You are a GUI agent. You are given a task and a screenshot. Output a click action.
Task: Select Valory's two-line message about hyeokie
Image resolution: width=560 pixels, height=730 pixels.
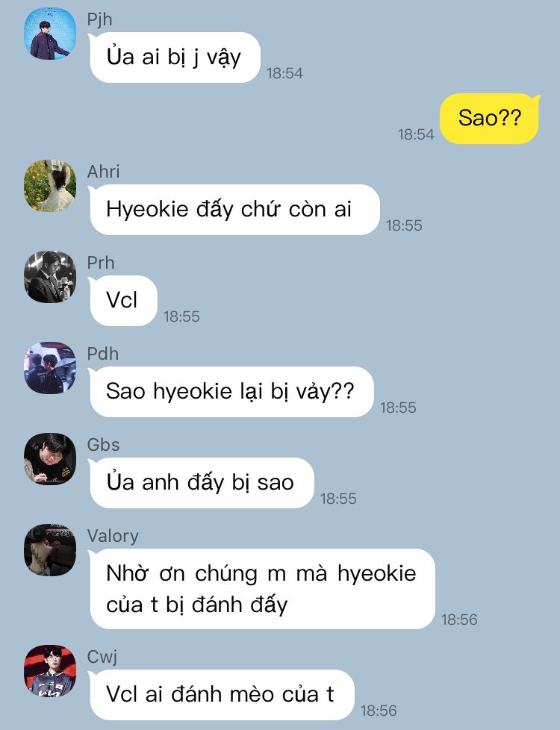pyautogui.click(x=262, y=589)
